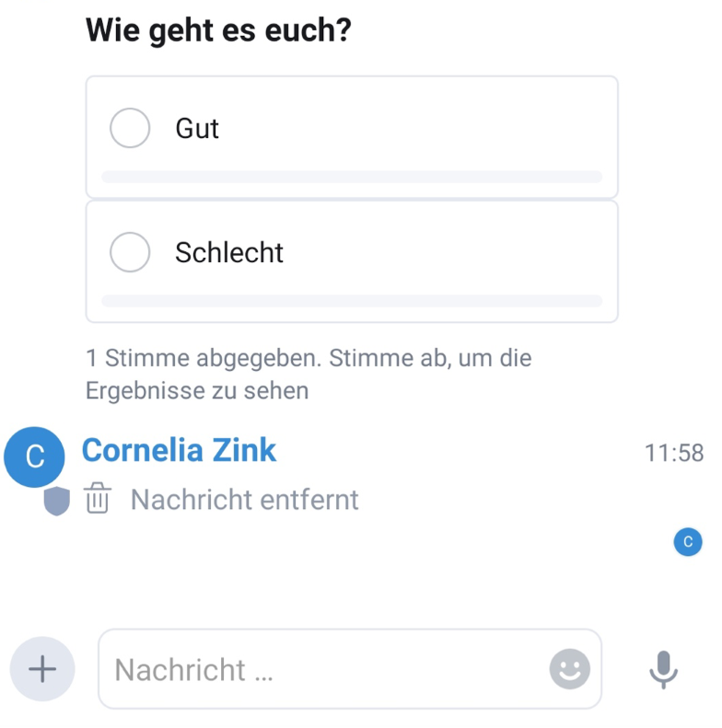Click the trash icon of removed message
The height and width of the screenshot is (728, 722).
coord(98,500)
